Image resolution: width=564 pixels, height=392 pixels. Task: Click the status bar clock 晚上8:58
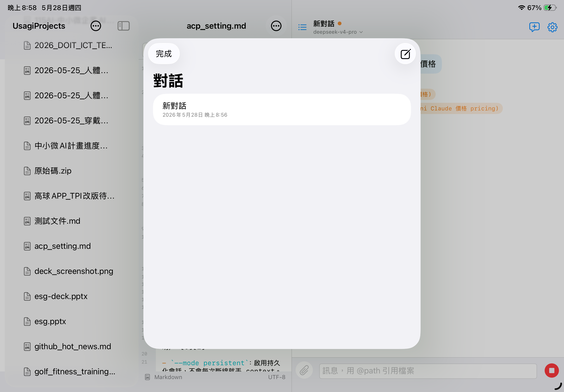tap(22, 8)
